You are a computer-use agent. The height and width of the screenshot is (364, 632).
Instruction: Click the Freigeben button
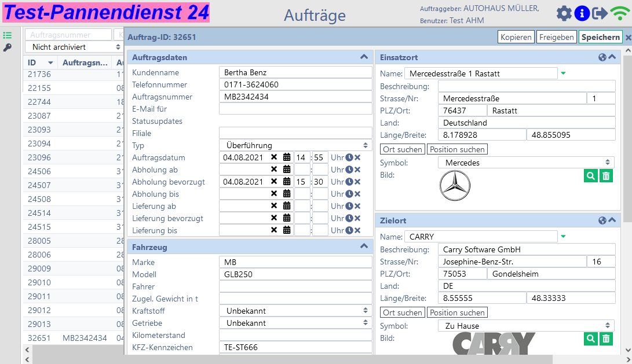(556, 37)
